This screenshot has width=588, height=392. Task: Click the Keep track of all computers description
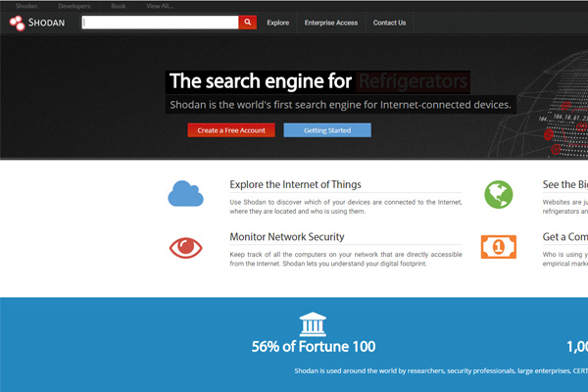pos(346,259)
